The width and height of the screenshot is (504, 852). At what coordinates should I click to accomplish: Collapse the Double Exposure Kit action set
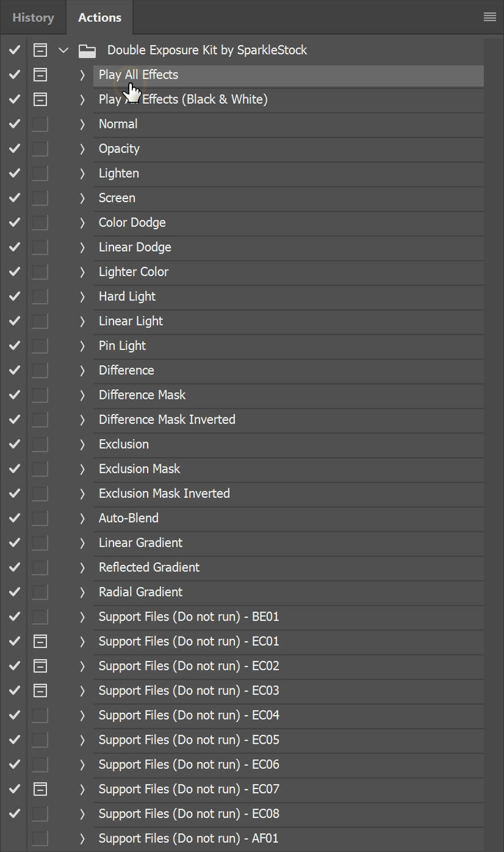point(63,50)
